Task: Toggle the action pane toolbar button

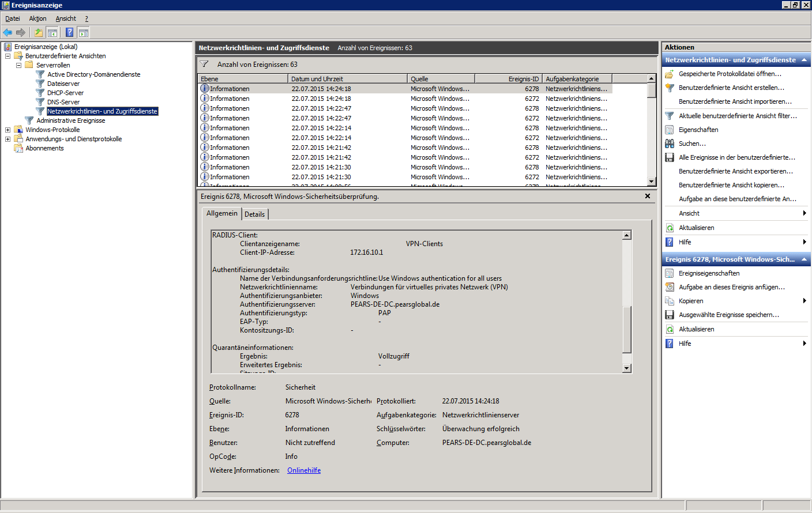Action: point(84,33)
